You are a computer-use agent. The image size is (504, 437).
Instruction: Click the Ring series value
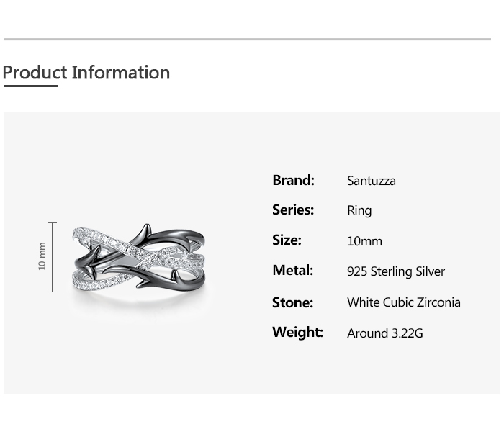point(359,211)
